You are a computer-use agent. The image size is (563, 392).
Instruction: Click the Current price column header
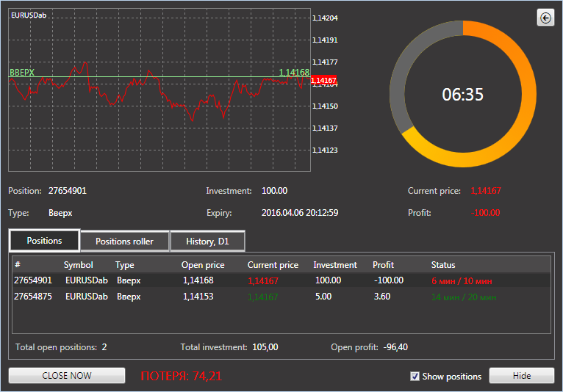(273, 265)
